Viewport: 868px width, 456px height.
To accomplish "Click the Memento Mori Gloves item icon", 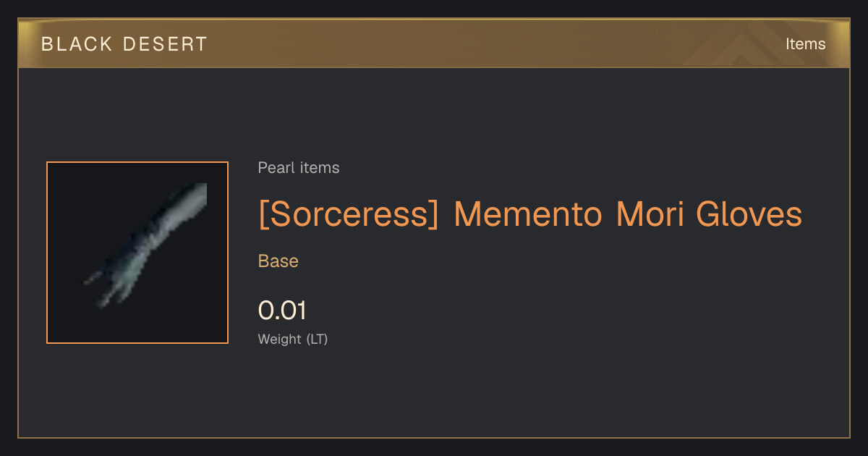I will [137, 253].
